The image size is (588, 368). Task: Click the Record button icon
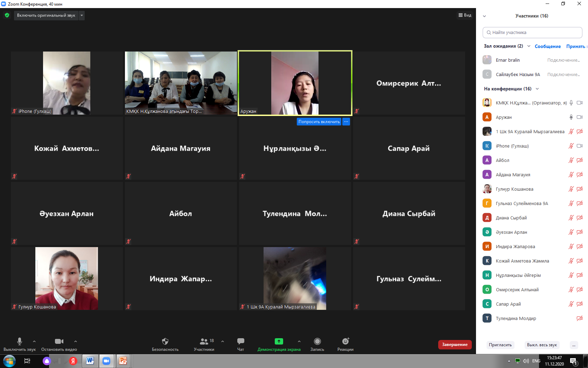pyautogui.click(x=317, y=341)
